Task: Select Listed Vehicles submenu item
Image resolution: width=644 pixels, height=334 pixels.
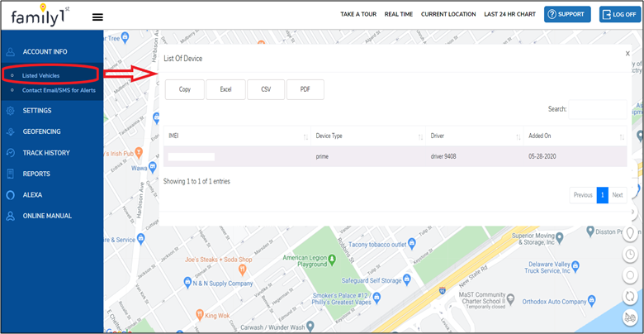Action: click(x=40, y=76)
